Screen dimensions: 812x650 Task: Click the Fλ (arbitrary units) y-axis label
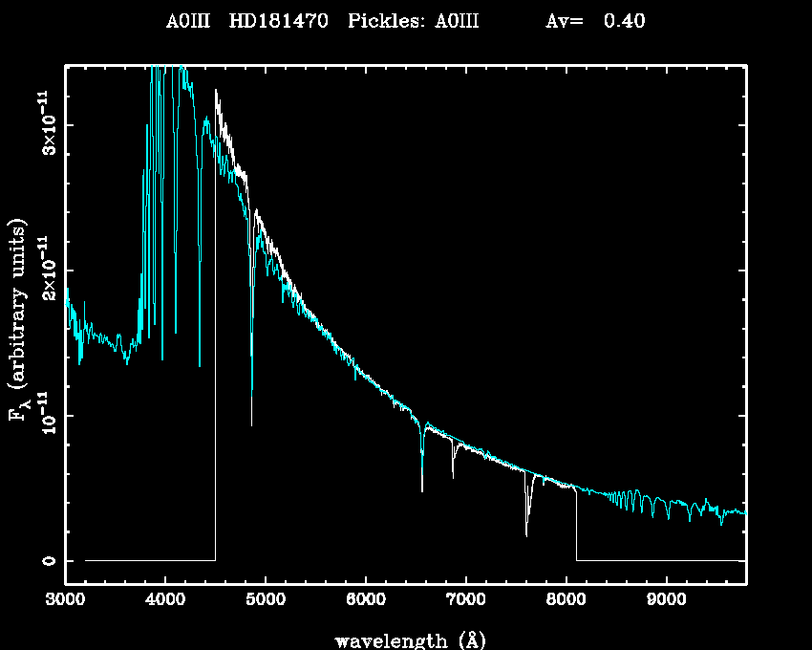pos(20,322)
